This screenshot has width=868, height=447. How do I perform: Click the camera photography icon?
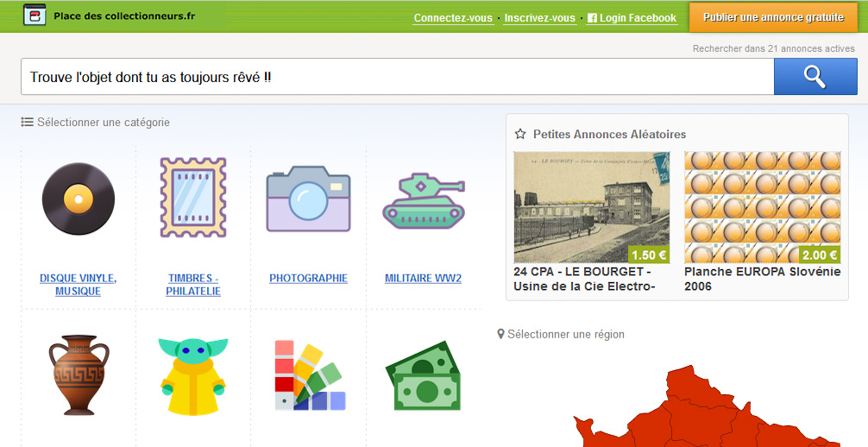pos(308,198)
